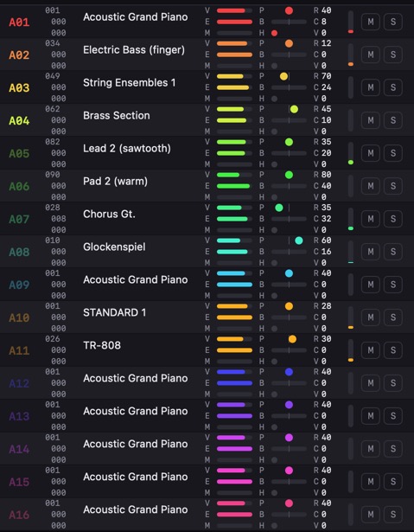Select STANDARD 1 drum kit name
Image resolution: width=414 pixels, height=532 pixels.
(115, 312)
